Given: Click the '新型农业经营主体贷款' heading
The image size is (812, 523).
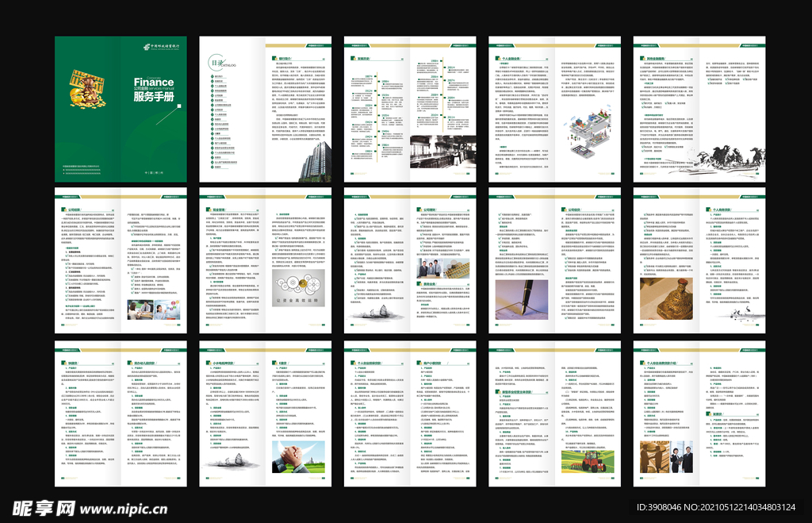Looking at the screenshot, I should click(x=515, y=392).
